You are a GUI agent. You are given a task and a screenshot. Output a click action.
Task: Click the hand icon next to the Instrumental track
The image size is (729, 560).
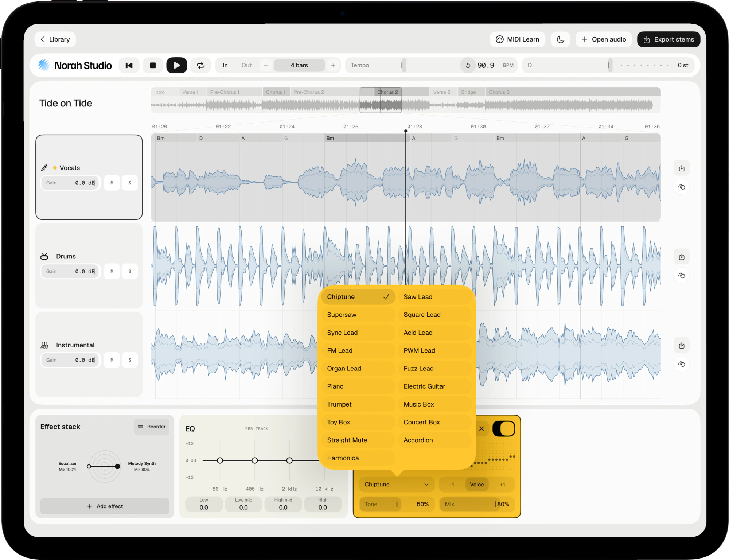coord(682,364)
